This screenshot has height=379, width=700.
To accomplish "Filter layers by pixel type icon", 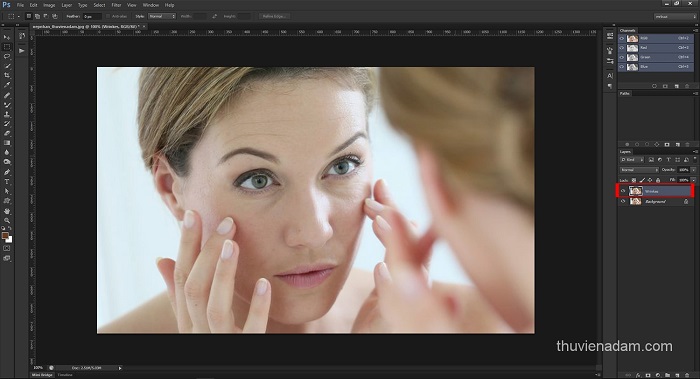I will pyautogui.click(x=651, y=160).
